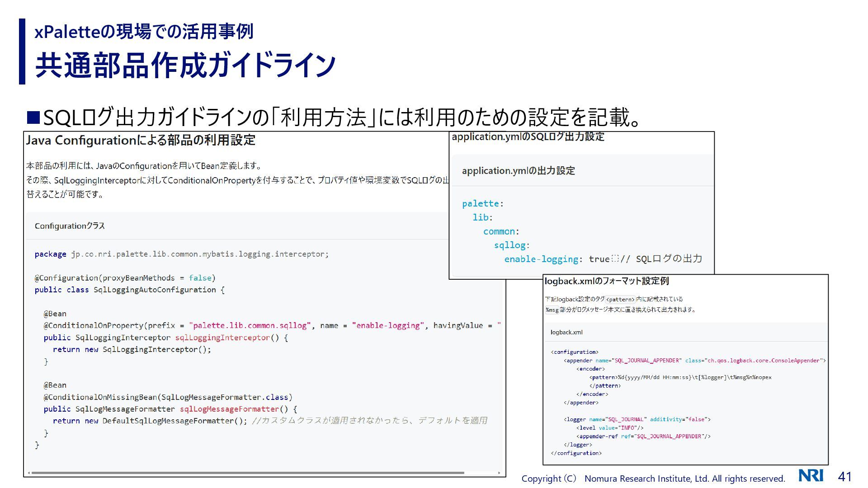
Task: Select the logback.xml code block header
Action: point(566,332)
